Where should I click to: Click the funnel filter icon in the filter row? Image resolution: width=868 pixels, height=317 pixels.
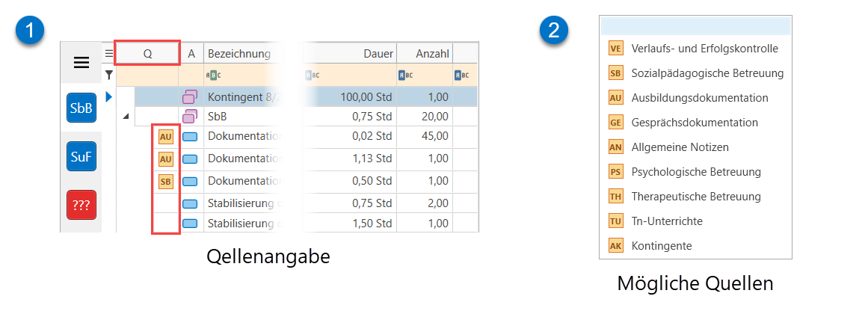[108, 75]
